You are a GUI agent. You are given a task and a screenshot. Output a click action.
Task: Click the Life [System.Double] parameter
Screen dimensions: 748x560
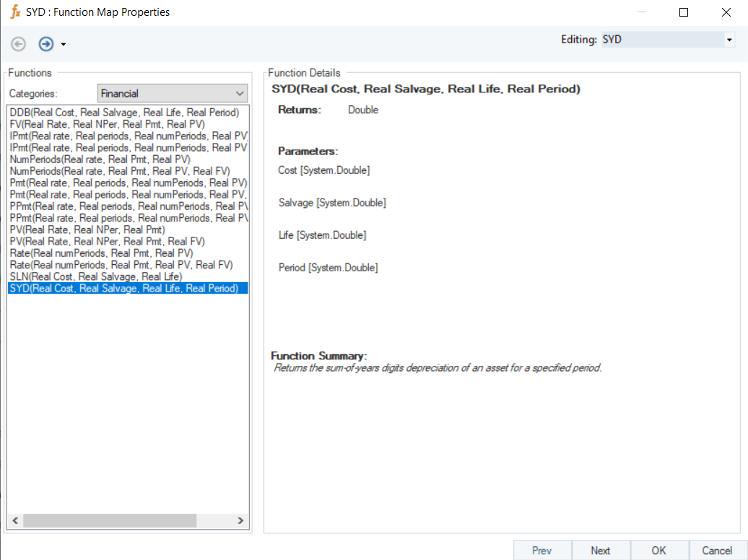323,235
